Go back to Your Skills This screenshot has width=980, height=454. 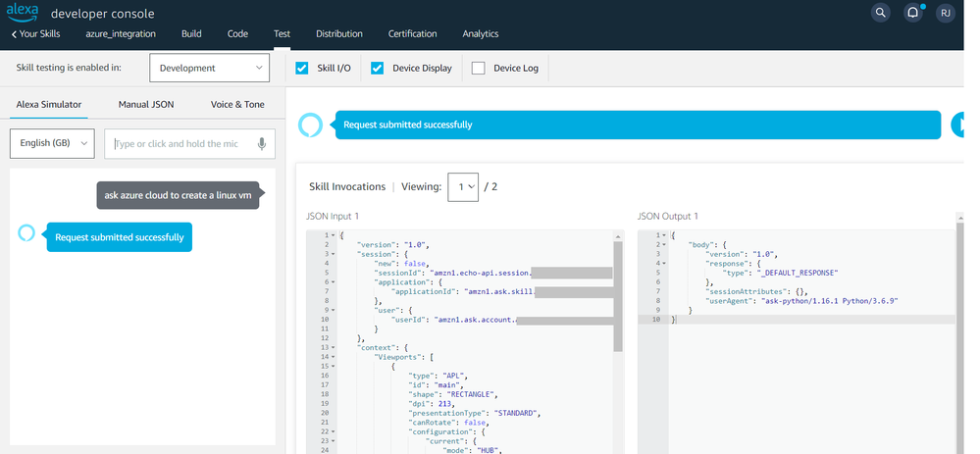click(35, 33)
